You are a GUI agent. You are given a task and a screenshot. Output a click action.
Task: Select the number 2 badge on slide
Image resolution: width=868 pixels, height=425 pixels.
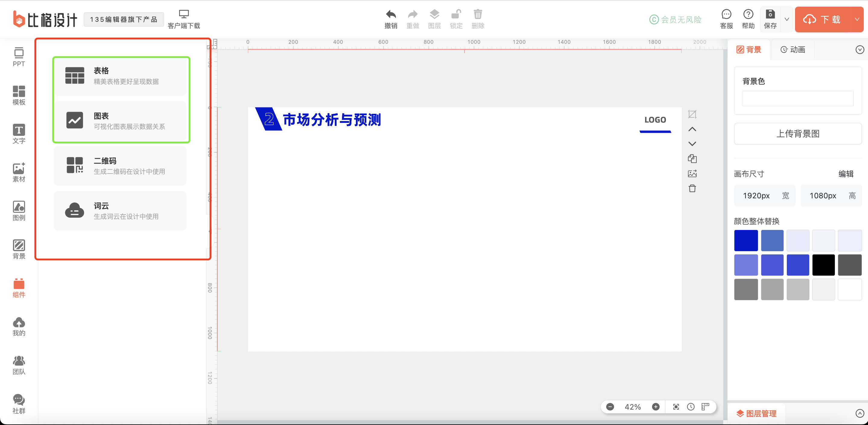(x=268, y=119)
